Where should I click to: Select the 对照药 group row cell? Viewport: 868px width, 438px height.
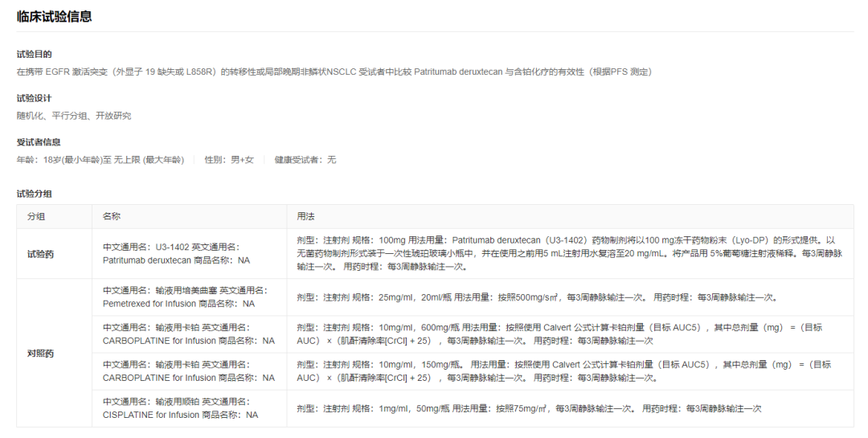(43, 353)
